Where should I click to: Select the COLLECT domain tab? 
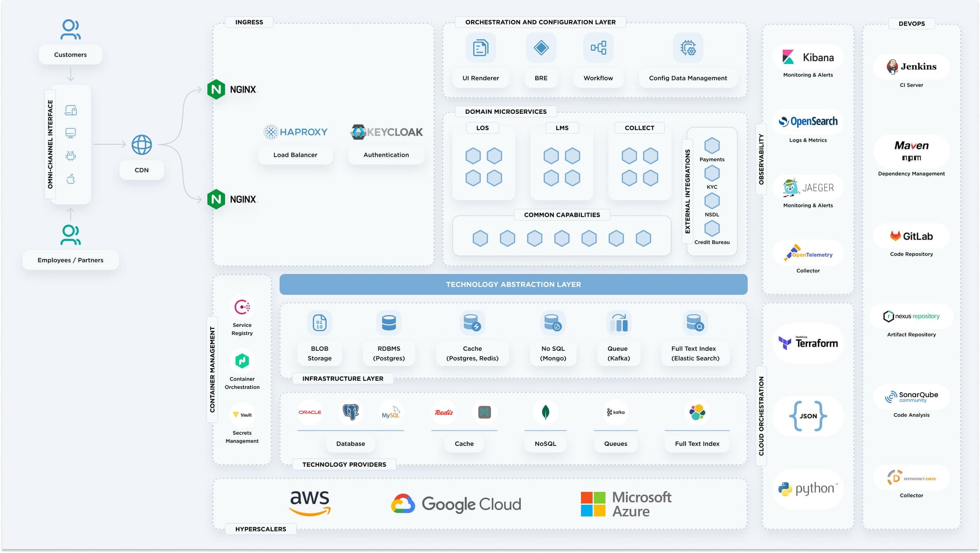click(x=639, y=128)
